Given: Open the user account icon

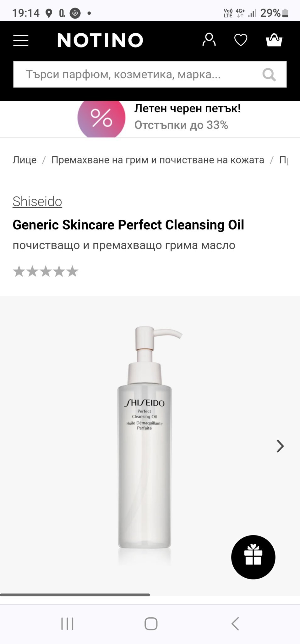Looking at the screenshot, I should coord(209,40).
